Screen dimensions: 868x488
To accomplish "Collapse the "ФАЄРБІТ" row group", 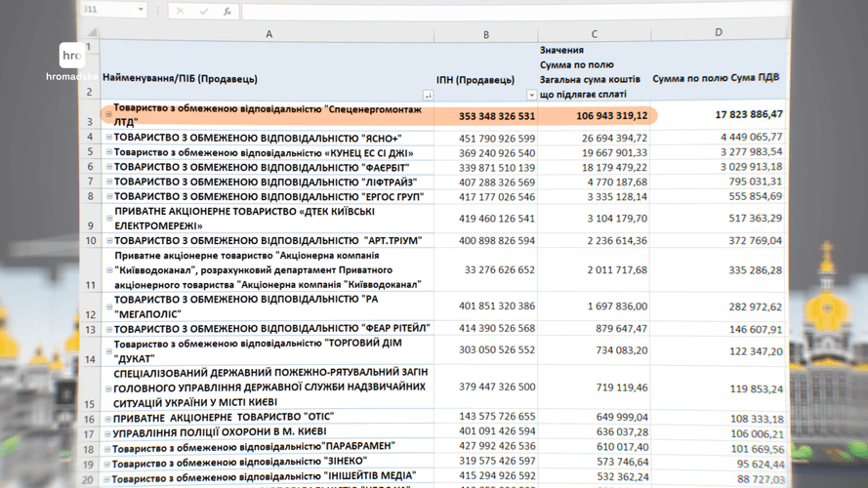I will (108, 167).
